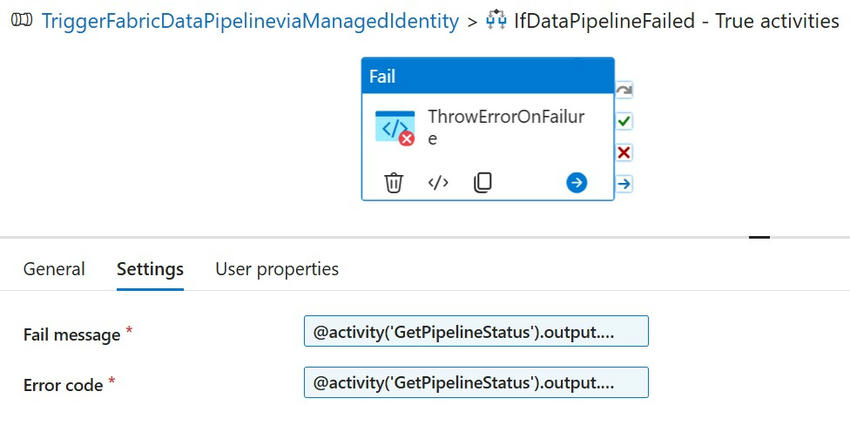Click the Error code expression field
The width and height of the screenshot is (850, 432).
pos(476,382)
